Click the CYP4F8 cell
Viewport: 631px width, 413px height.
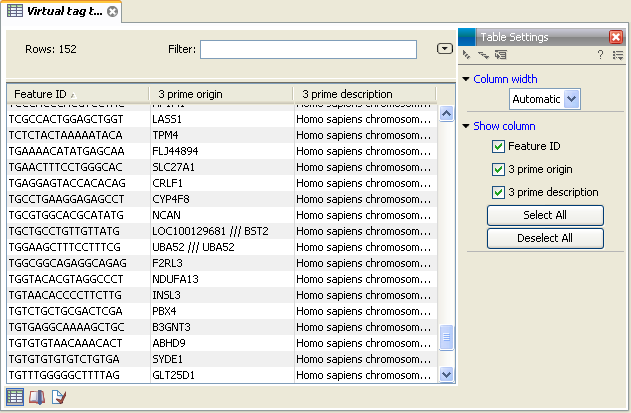(x=222, y=199)
